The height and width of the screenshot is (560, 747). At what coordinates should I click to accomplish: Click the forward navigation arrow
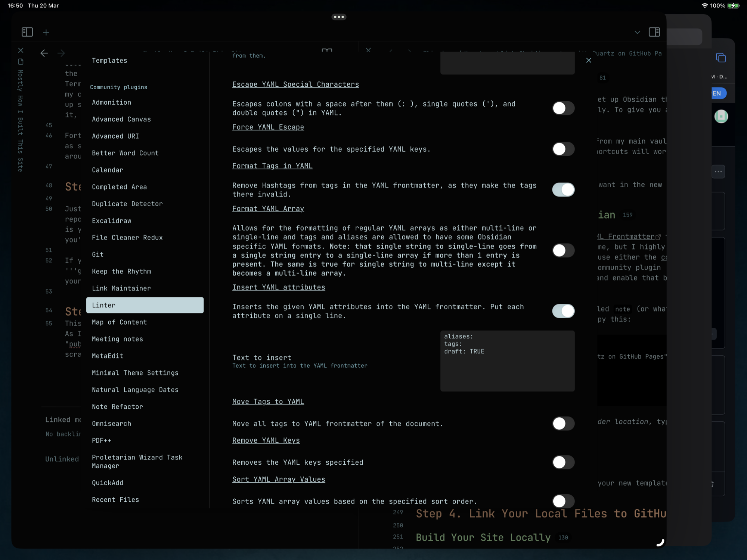coord(61,53)
